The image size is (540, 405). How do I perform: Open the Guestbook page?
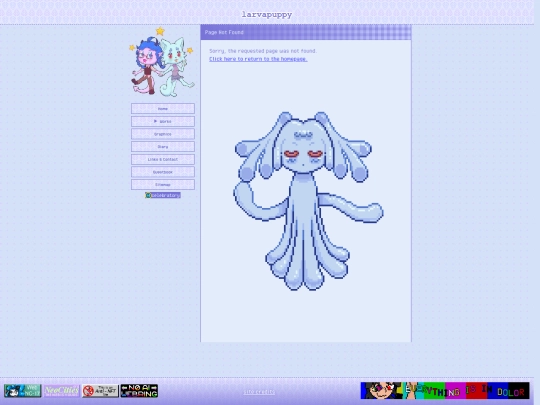[x=163, y=172]
